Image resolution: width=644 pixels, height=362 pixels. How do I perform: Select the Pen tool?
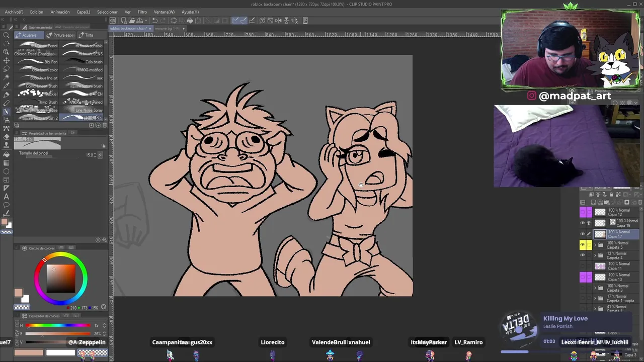[x=7, y=95]
